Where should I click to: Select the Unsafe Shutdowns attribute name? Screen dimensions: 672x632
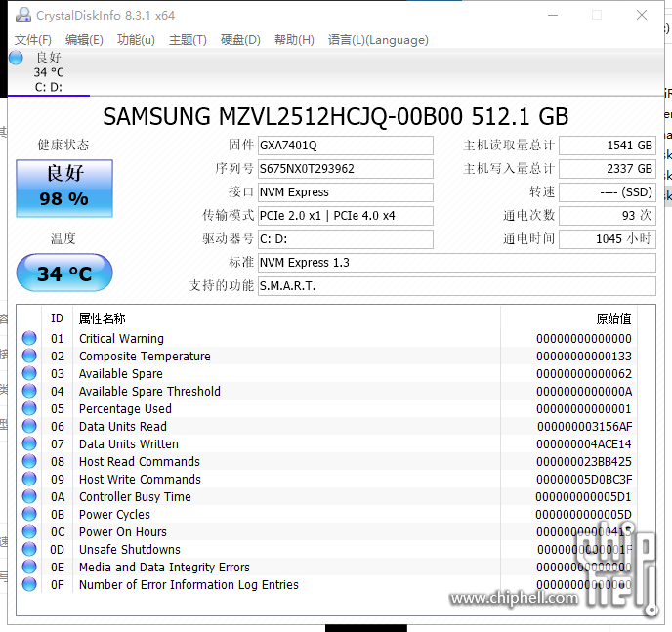click(x=130, y=549)
